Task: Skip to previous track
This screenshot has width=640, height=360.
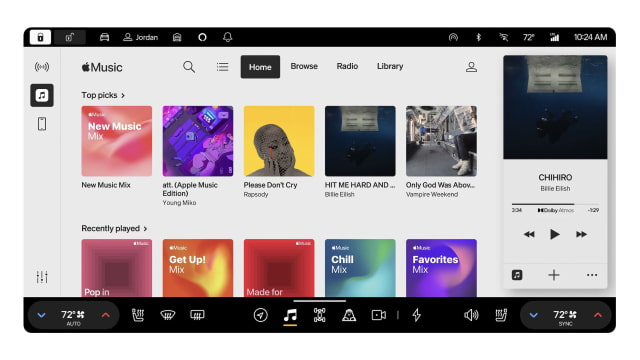Action: [529, 234]
